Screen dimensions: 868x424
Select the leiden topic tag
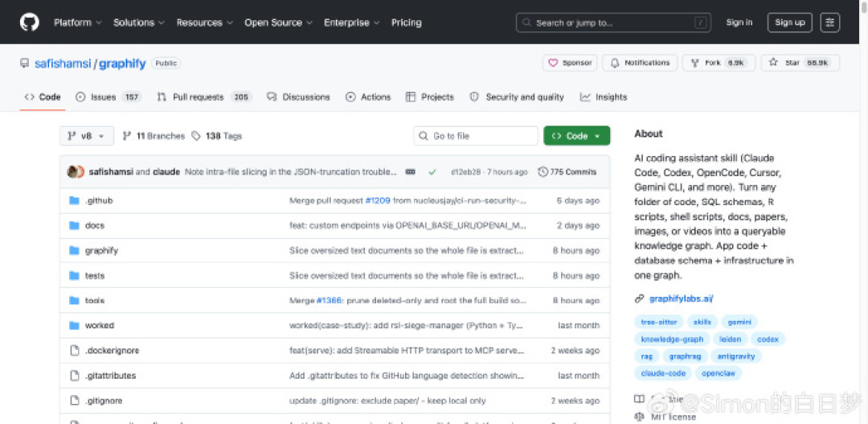tap(731, 340)
